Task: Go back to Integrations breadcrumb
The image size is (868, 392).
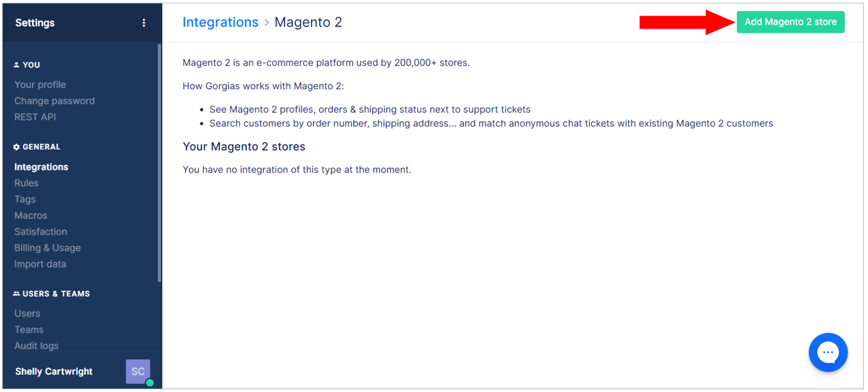Action: (220, 22)
